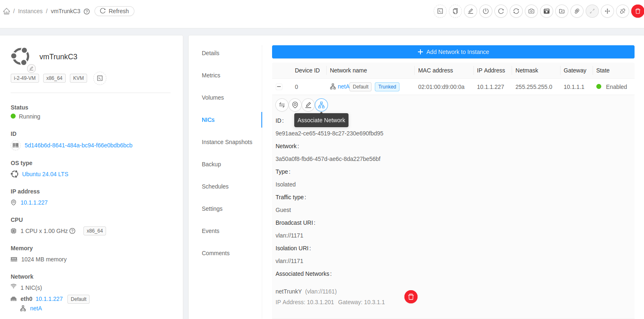Open the netA link in the NIC table

(x=343, y=87)
